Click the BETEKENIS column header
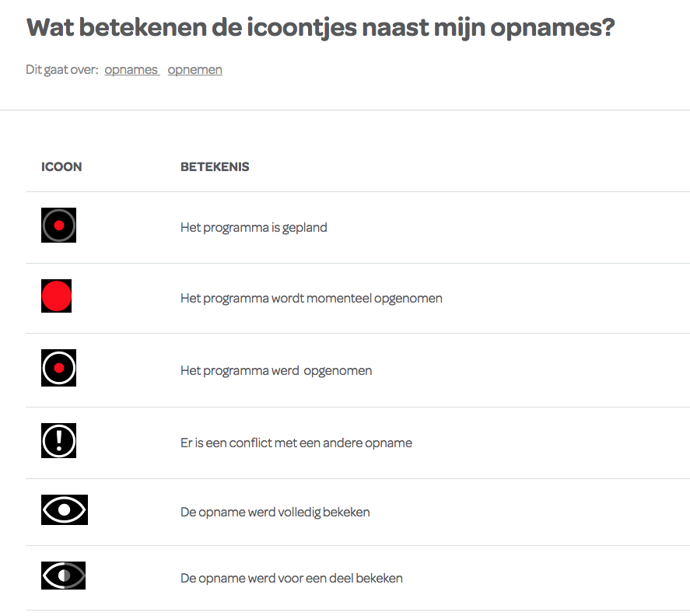The height and width of the screenshot is (616, 690). (x=215, y=166)
